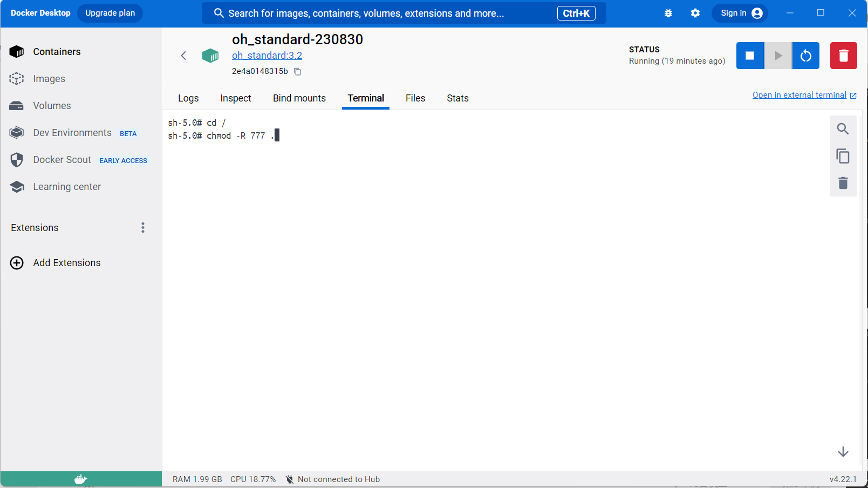Screen dimensions: 868x488
Task: Switch to the Inspect tab
Action: 236,98
